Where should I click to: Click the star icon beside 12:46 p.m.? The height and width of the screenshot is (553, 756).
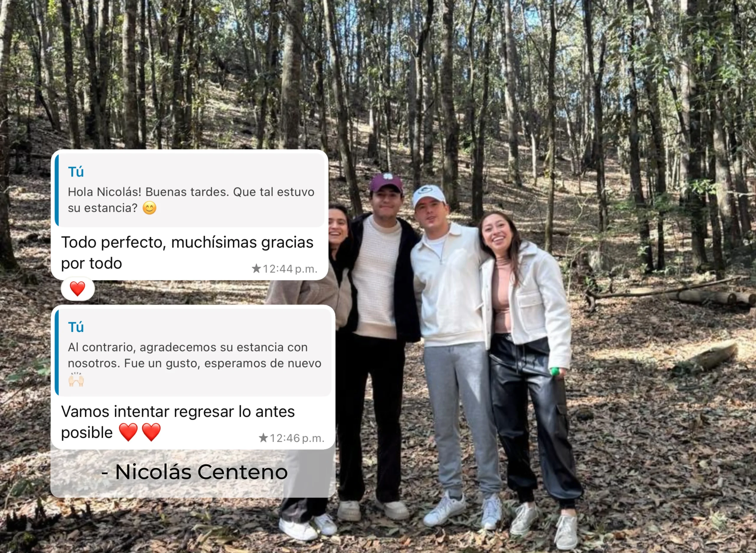tap(263, 438)
